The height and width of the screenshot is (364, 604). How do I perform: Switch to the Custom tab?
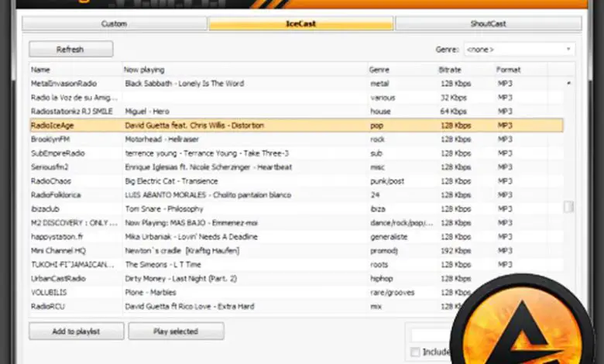click(115, 23)
